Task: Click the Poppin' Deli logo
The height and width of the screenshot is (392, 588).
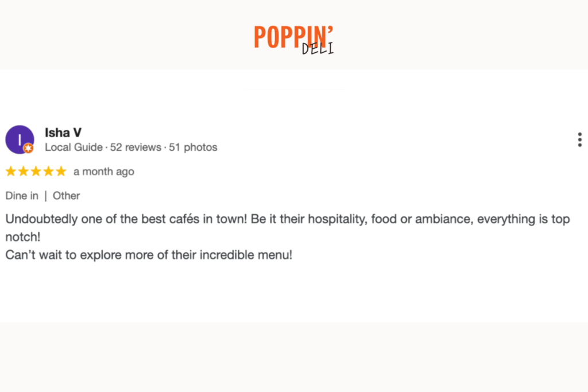Action: [293, 40]
